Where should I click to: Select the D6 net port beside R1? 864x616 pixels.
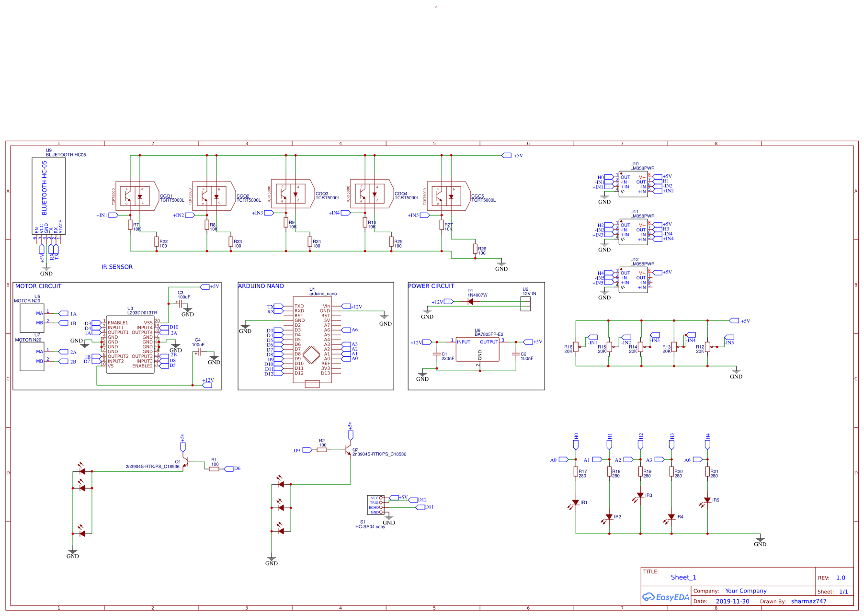tap(228, 469)
